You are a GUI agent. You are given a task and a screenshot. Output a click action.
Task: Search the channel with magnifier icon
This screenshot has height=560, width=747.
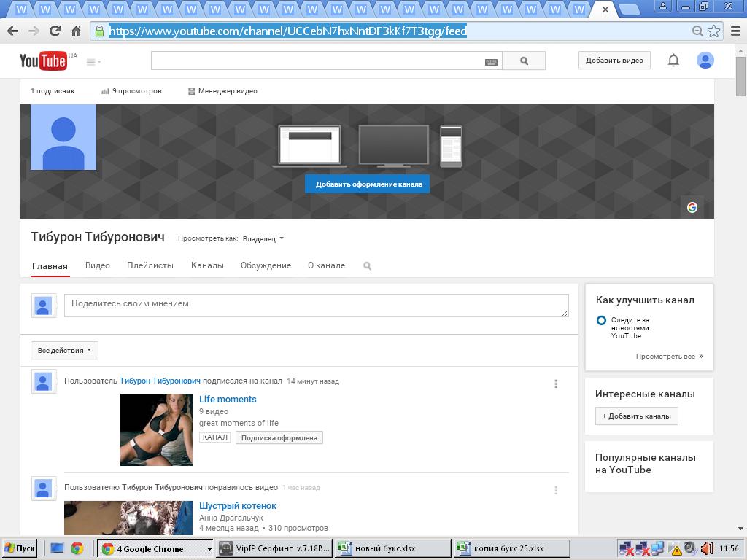pos(368,265)
